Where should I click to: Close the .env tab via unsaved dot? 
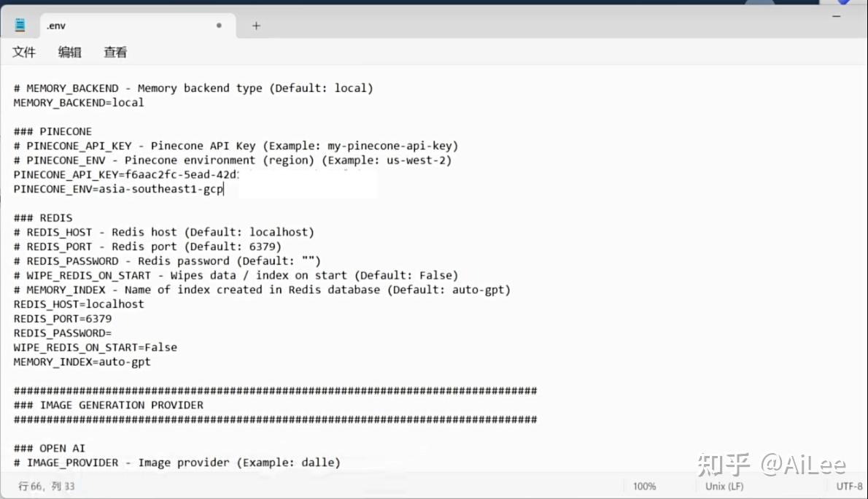tap(220, 26)
